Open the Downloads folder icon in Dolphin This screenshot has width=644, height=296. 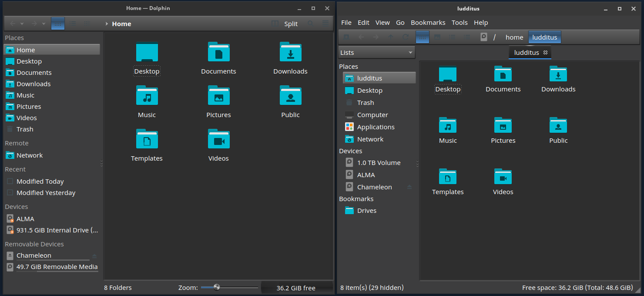(x=290, y=53)
